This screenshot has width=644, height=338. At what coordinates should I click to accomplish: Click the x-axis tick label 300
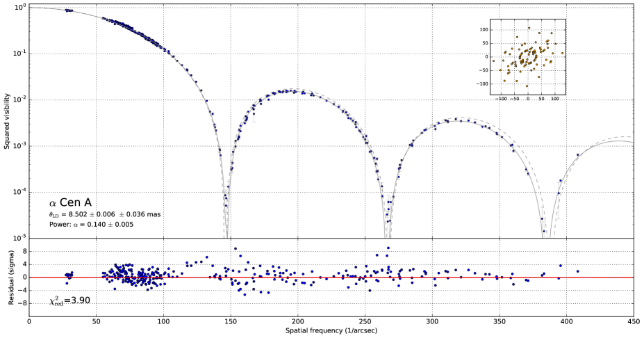coord(432,322)
